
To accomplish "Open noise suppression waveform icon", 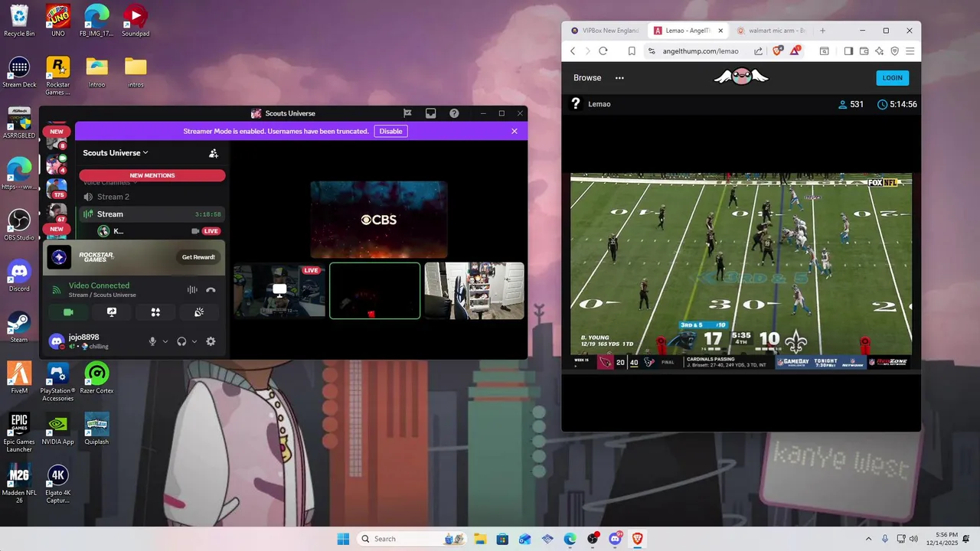I will click(192, 290).
